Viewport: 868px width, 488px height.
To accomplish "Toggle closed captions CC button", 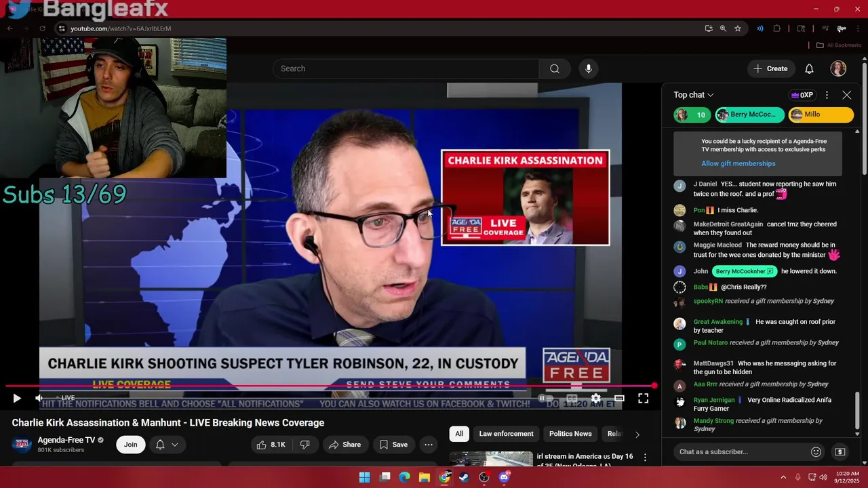I will coord(572,399).
